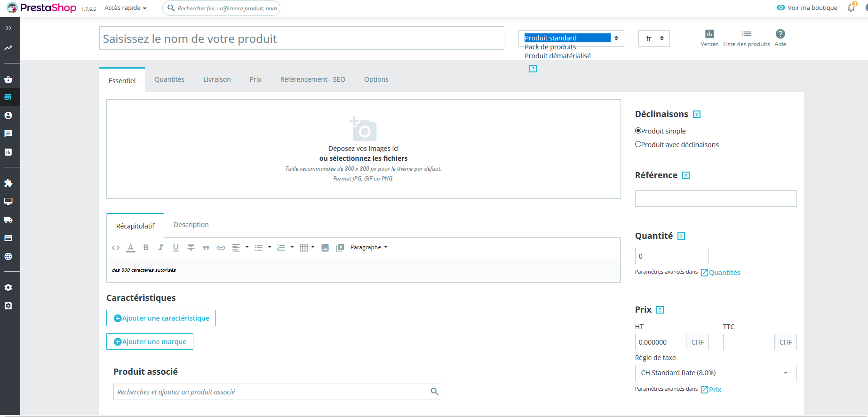Expand the Paragraphe style dropdown
868x417 pixels.
(x=369, y=247)
